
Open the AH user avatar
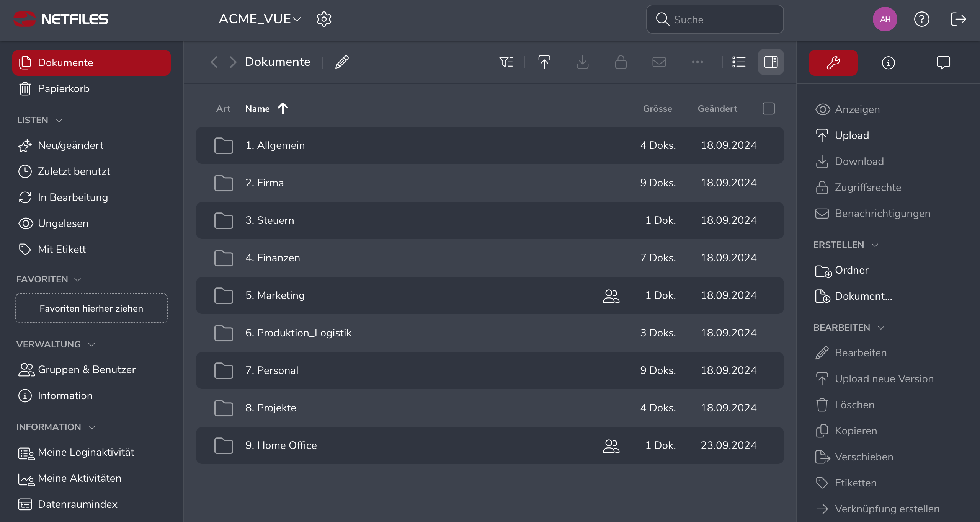(x=885, y=19)
